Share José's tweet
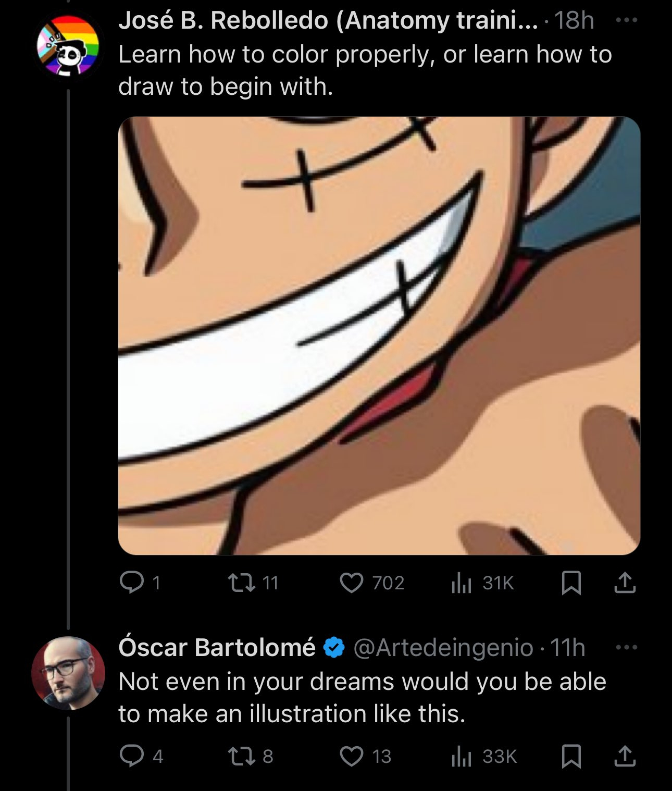Viewport: 672px width, 791px height. pyautogui.click(x=625, y=583)
